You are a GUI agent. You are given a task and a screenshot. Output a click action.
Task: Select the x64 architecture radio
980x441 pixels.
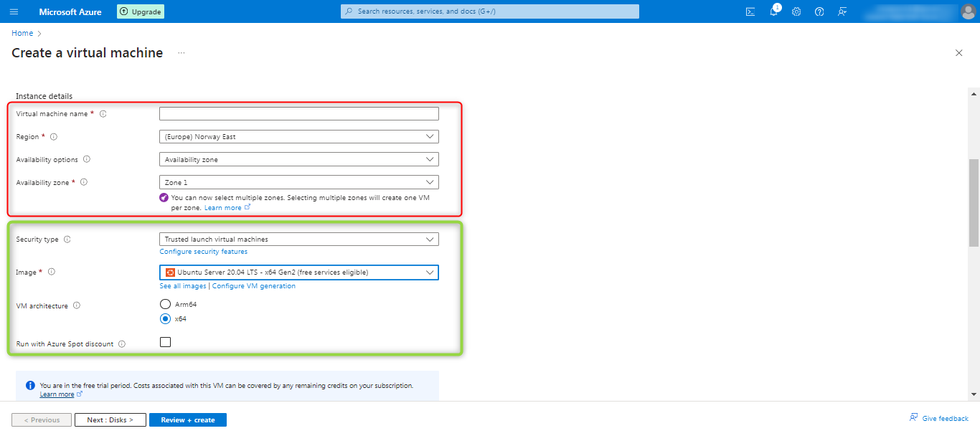[x=165, y=319]
